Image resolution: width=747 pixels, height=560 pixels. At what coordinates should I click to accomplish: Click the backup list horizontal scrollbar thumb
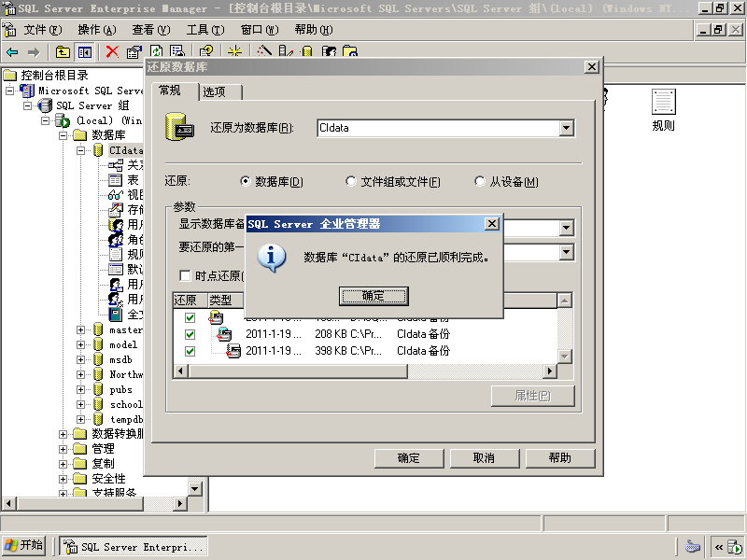[298, 371]
